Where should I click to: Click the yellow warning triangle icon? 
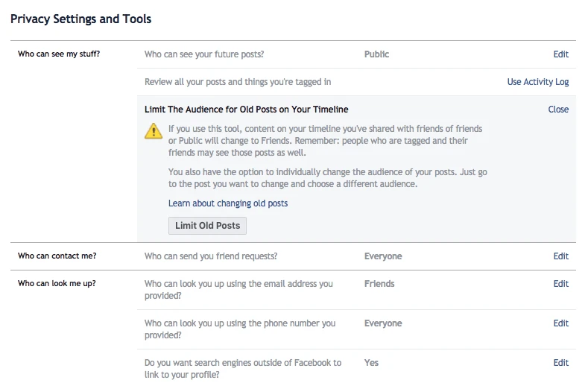click(x=153, y=131)
